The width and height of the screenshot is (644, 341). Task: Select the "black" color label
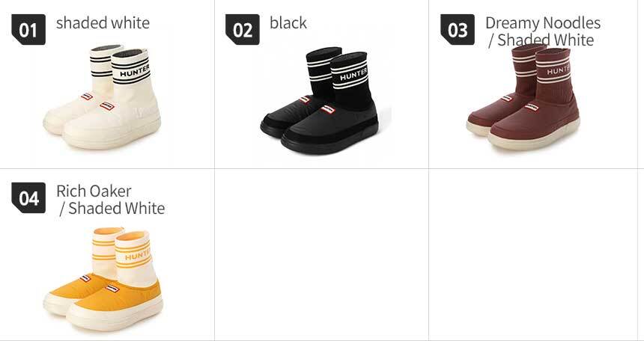coord(288,22)
